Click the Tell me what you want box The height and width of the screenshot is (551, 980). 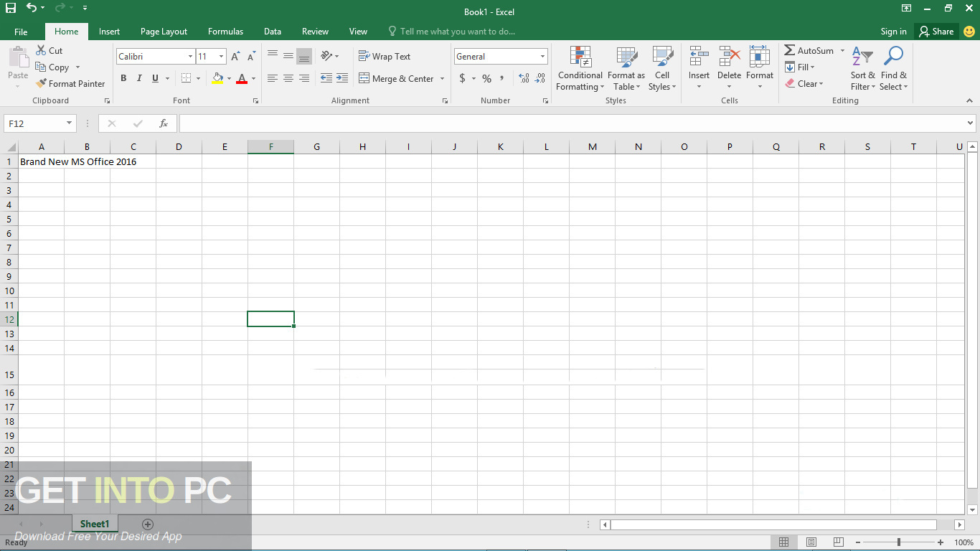451,32
